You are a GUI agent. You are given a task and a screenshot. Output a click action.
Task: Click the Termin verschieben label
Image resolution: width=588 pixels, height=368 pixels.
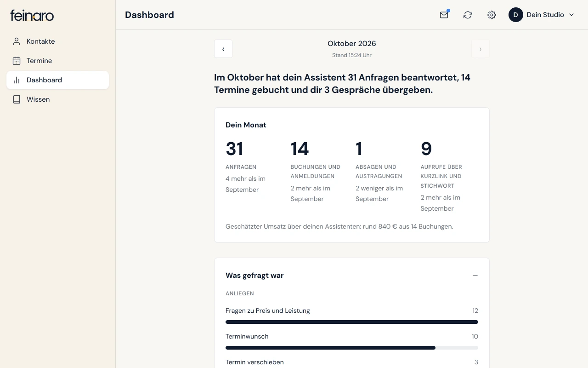(254, 362)
